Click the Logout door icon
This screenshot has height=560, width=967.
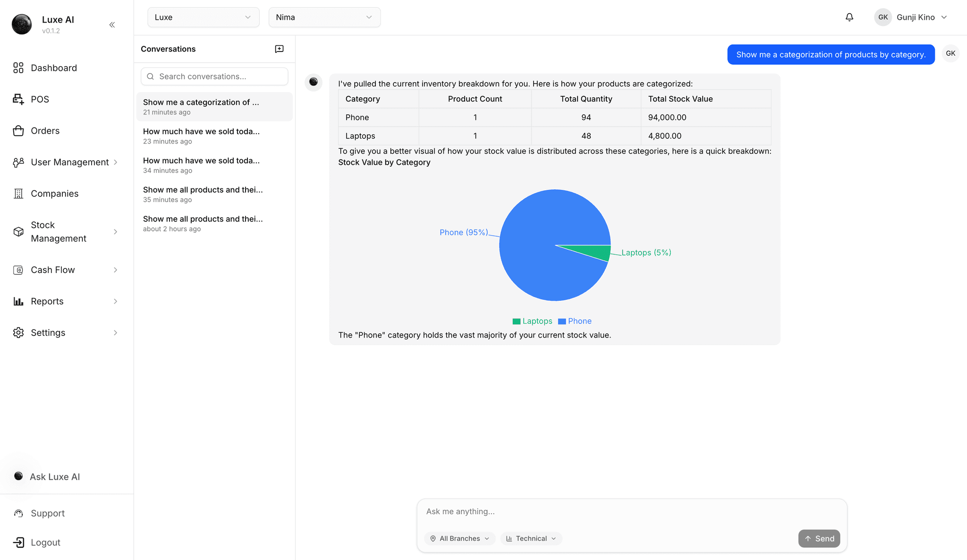18,543
